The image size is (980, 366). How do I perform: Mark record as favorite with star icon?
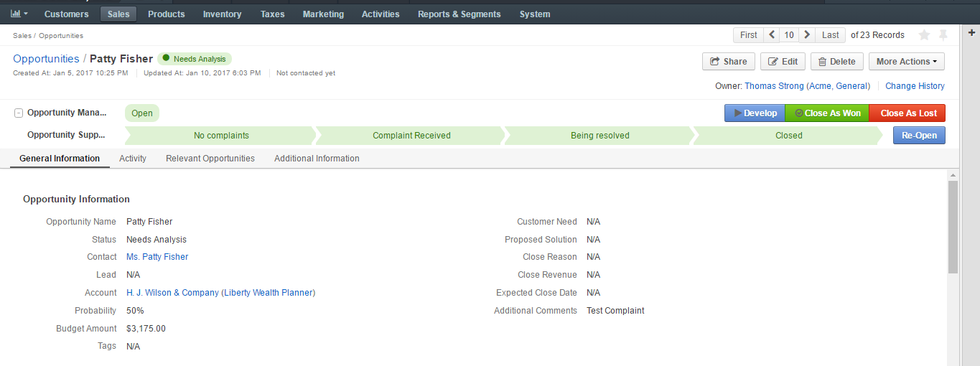925,35
